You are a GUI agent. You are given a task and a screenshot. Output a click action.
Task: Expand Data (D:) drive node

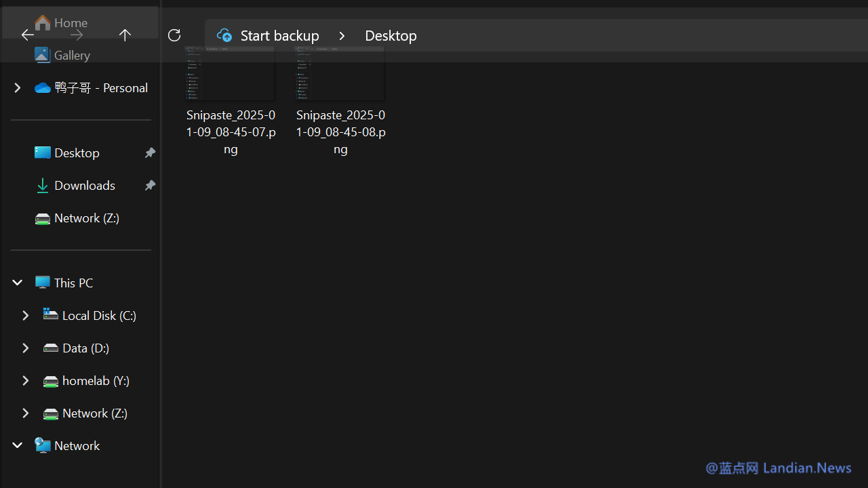click(x=26, y=348)
